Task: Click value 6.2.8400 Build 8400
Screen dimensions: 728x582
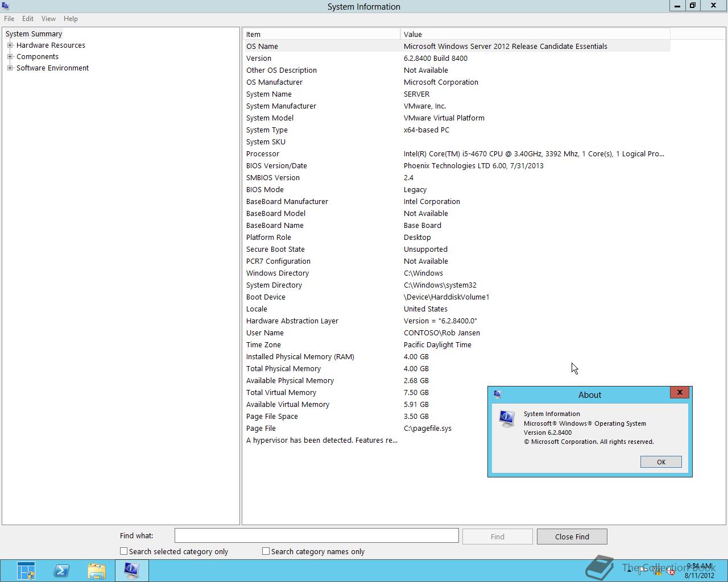Action: pyautogui.click(x=436, y=58)
